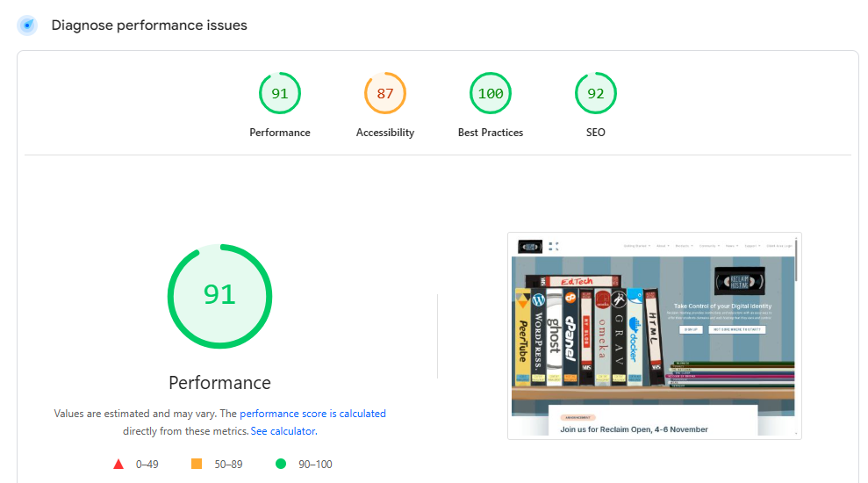
Task: Click the '50–89' legend range text
Action: [x=228, y=465]
